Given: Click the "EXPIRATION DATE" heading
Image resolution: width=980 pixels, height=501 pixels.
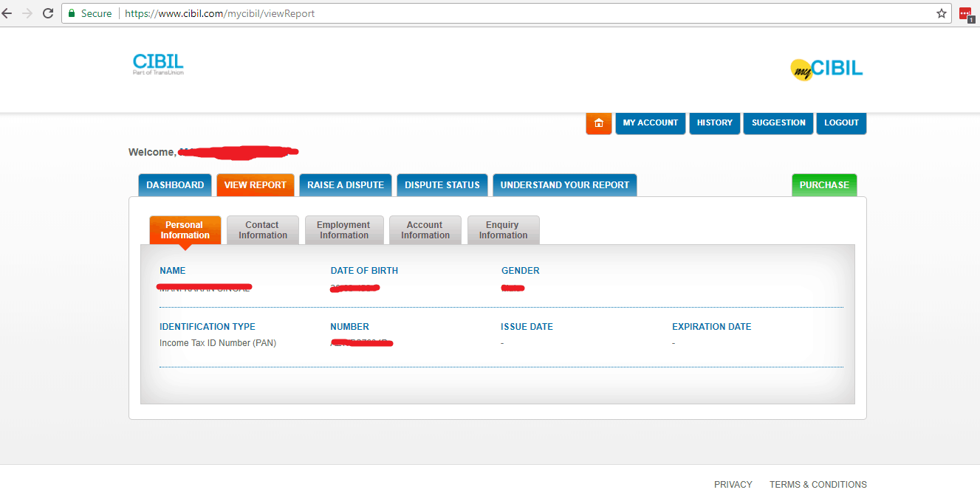Looking at the screenshot, I should pos(712,327).
